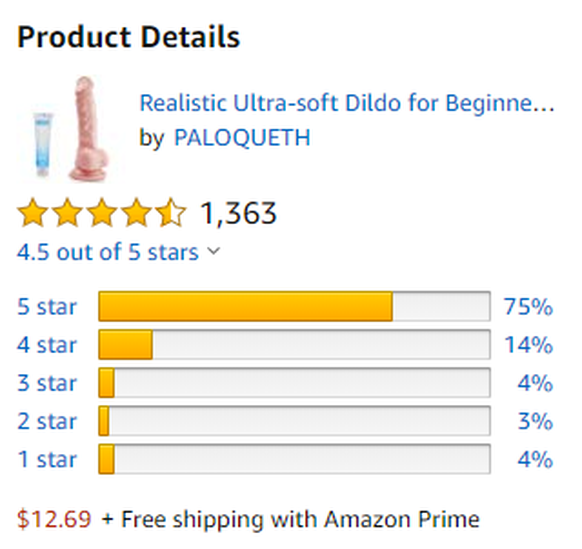Open the Realistic Ultra-soft product title link

click(x=347, y=103)
